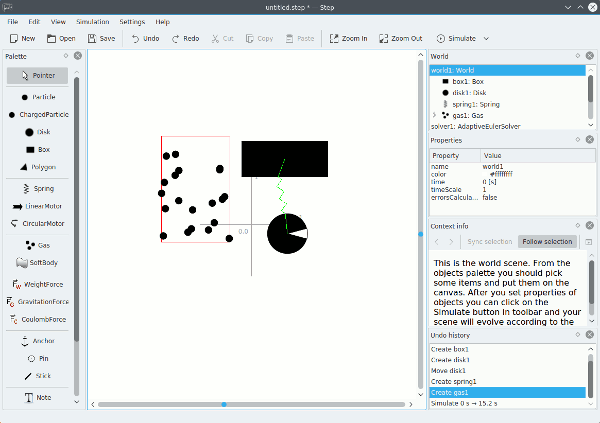Viewport: 600px width, 423px height.
Task: Activate the Pointer tool toggle
Action: pos(37,75)
